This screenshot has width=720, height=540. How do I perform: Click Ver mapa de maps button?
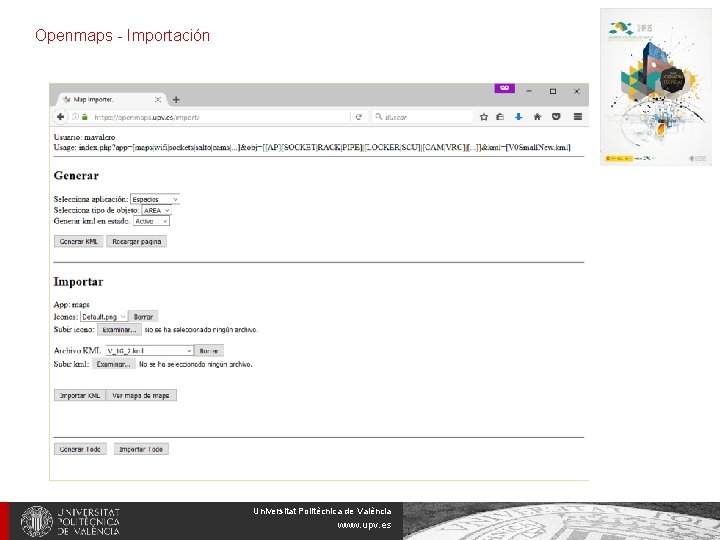coord(141,395)
